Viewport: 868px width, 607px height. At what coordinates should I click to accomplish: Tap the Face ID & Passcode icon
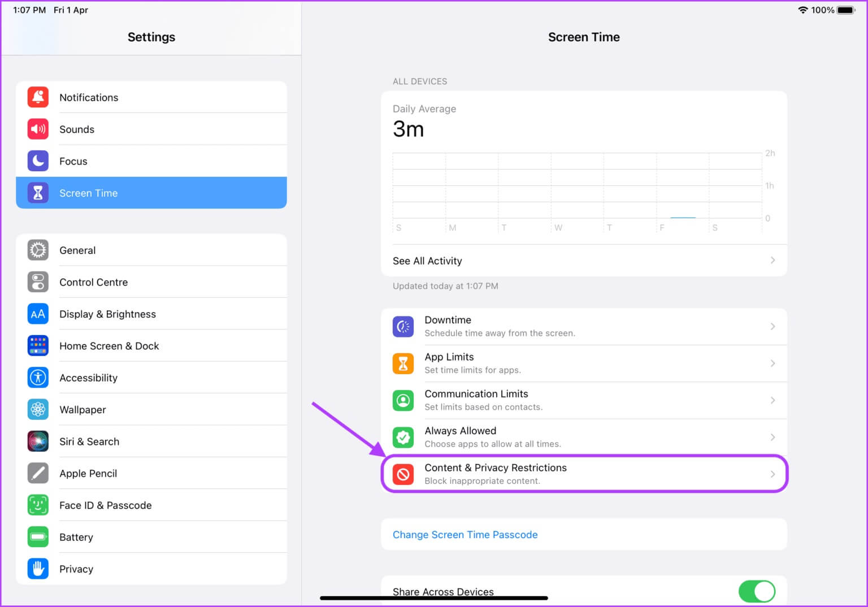tap(38, 505)
